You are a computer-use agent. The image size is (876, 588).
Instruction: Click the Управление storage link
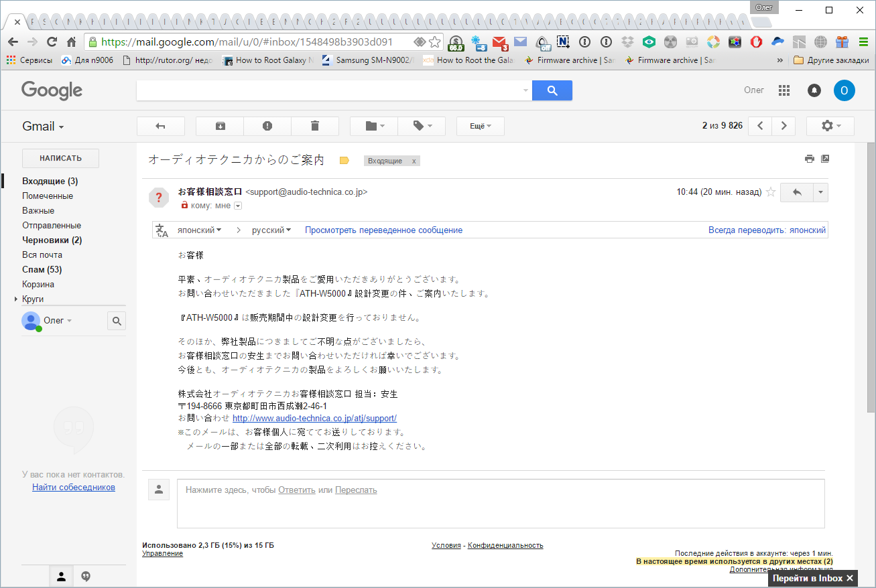(162, 553)
